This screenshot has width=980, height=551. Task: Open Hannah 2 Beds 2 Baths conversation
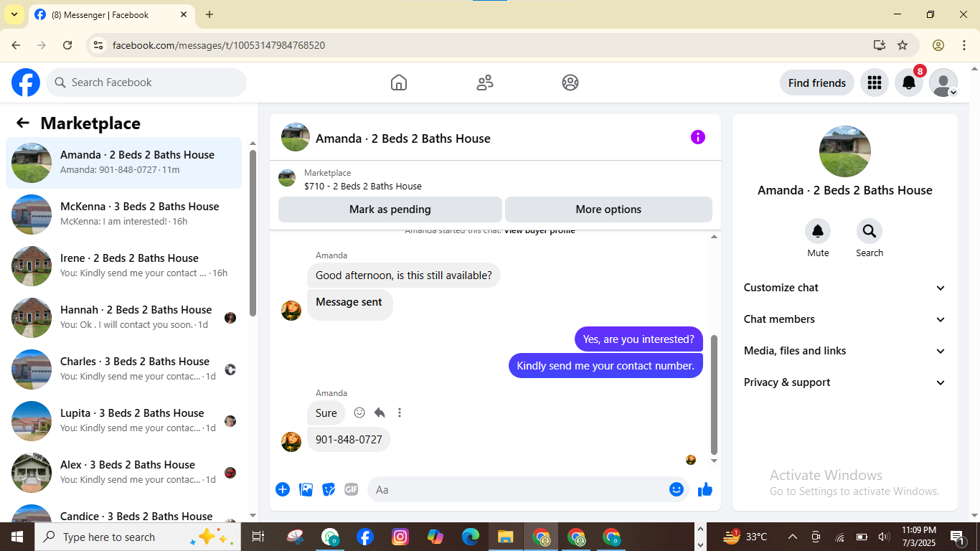click(124, 318)
